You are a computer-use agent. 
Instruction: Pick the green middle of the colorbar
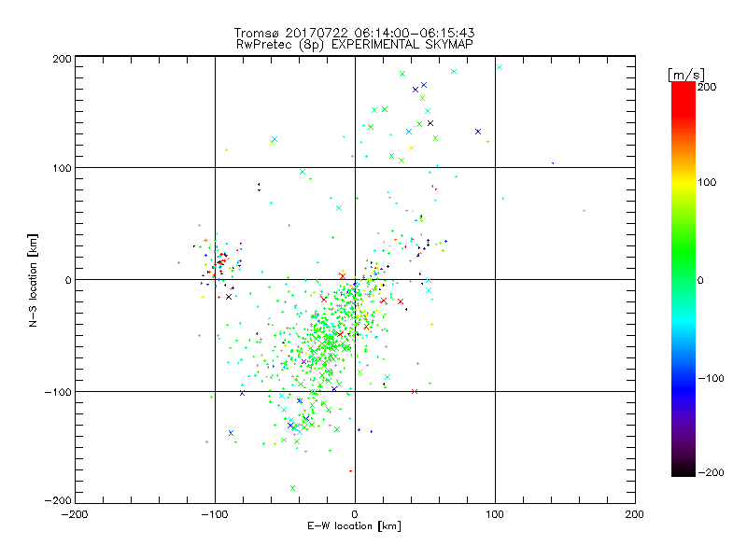pos(684,279)
